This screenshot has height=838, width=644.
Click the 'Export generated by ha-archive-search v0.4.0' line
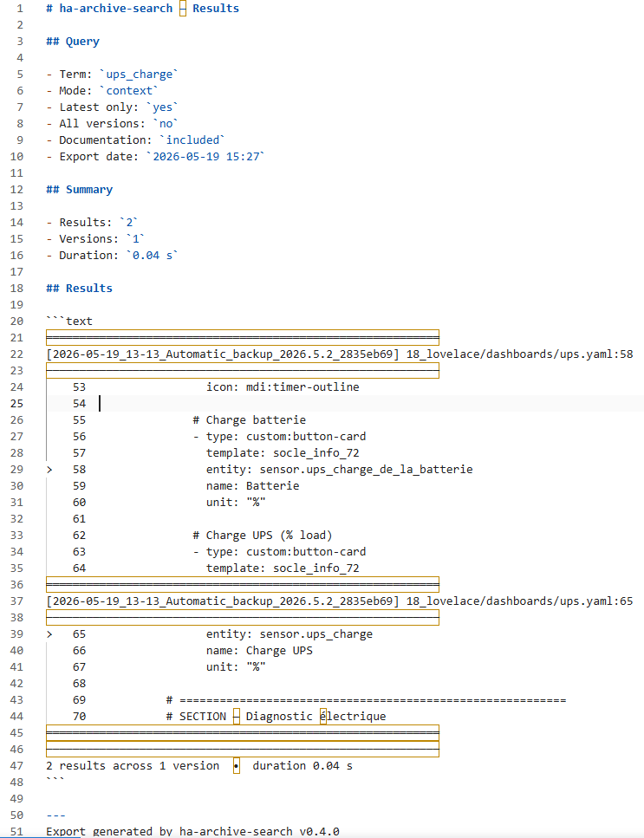tap(192, 832)
